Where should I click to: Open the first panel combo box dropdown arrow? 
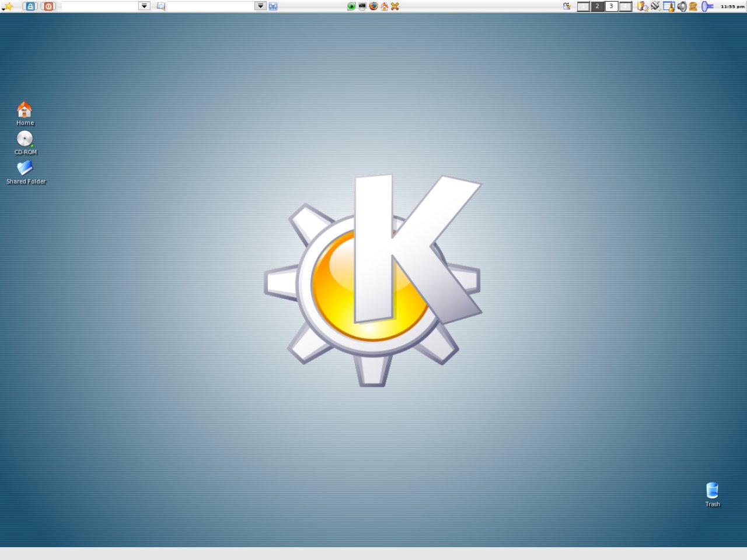144,6
